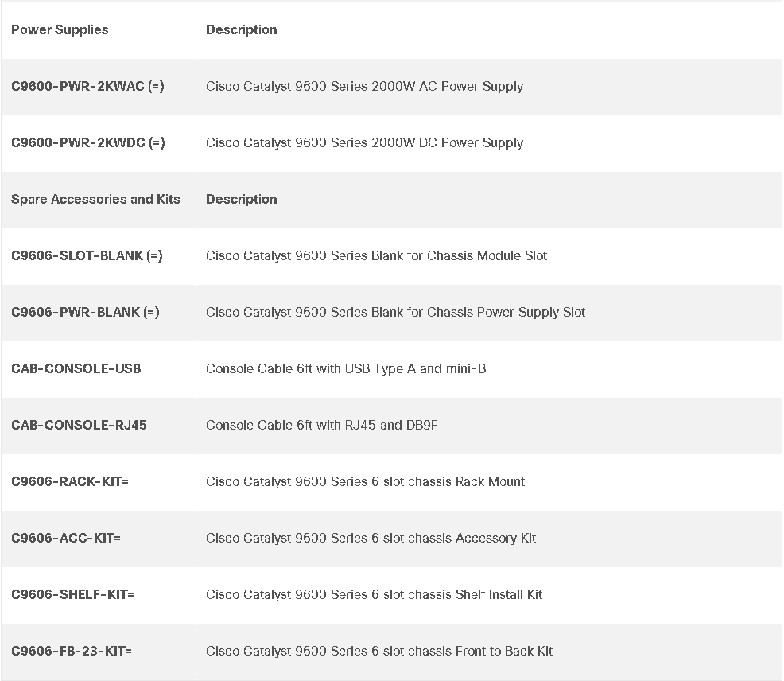Select the C9606-ACC-KIT= part number
Screen dimensions: 784x681
(66, 538)
